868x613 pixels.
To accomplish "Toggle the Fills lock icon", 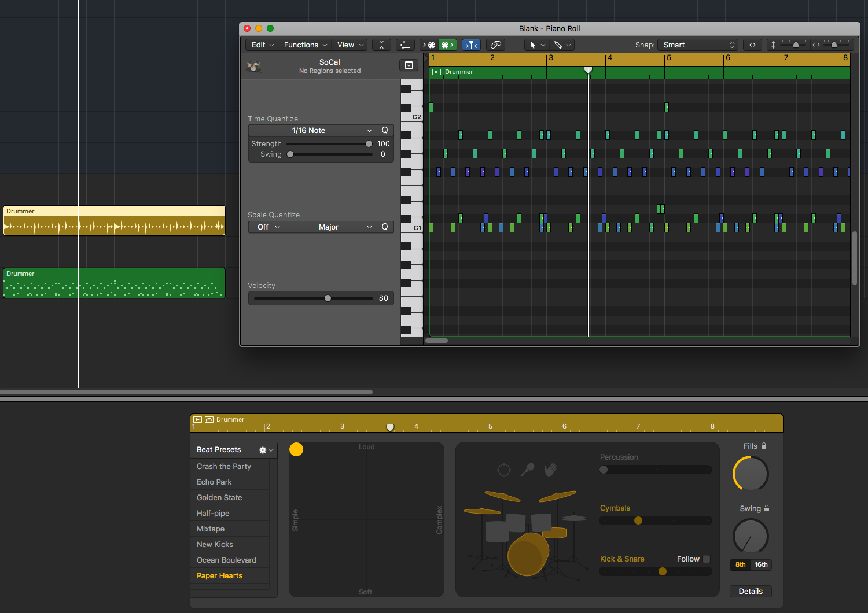I will point(764,446).
